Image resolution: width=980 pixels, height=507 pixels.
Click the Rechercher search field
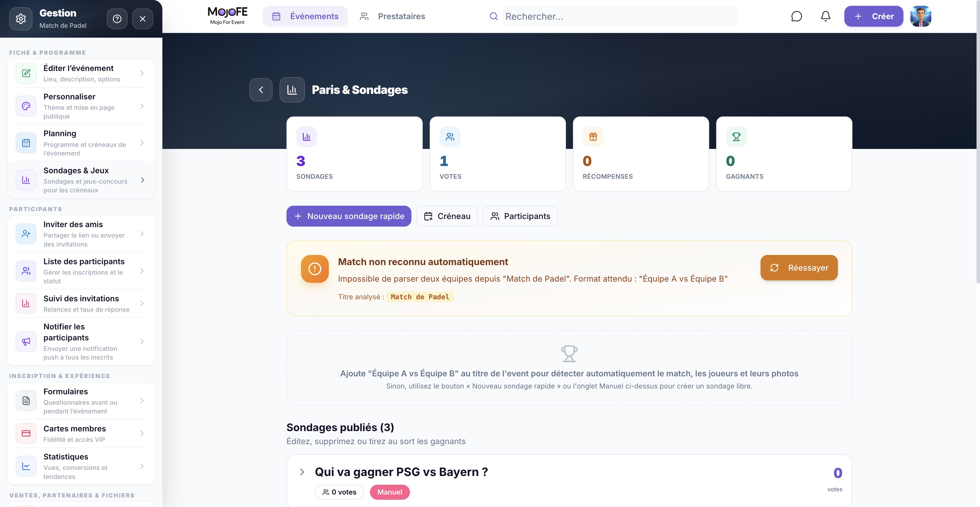coord(620,16)
